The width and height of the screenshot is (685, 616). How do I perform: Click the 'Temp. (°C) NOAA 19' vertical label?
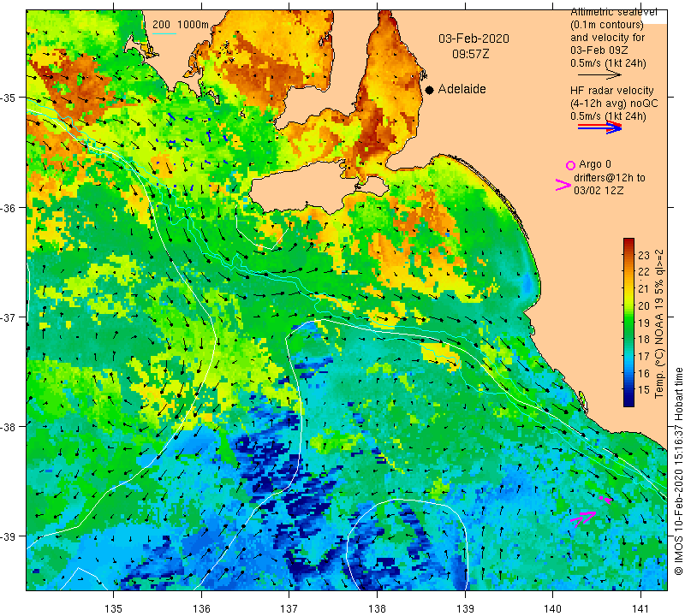click(x=658, y=347)
